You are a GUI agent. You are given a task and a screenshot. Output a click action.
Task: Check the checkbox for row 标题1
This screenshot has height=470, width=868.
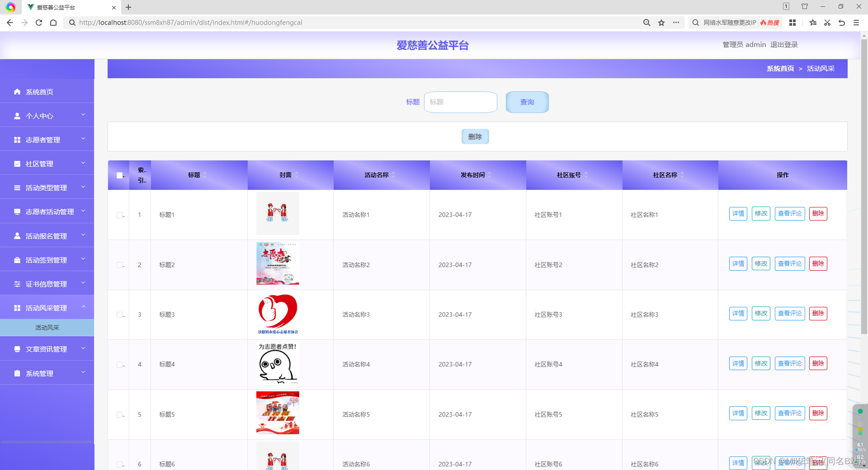pyautogui.click(x=119, y=215)
